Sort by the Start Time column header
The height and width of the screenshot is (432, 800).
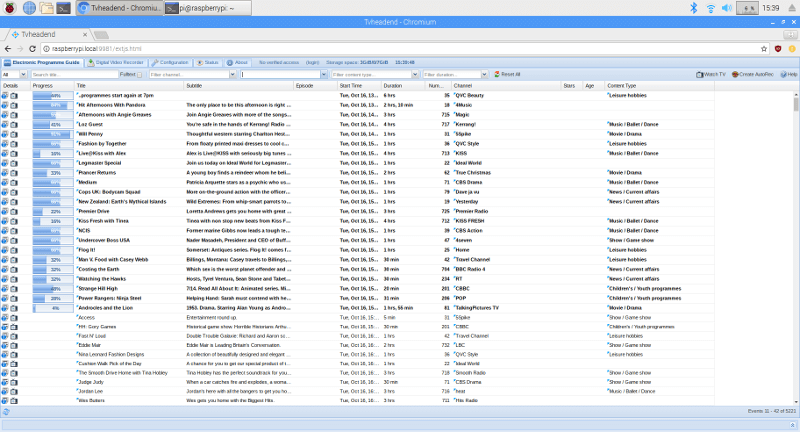pyautogui.click(x=359, y=86)
